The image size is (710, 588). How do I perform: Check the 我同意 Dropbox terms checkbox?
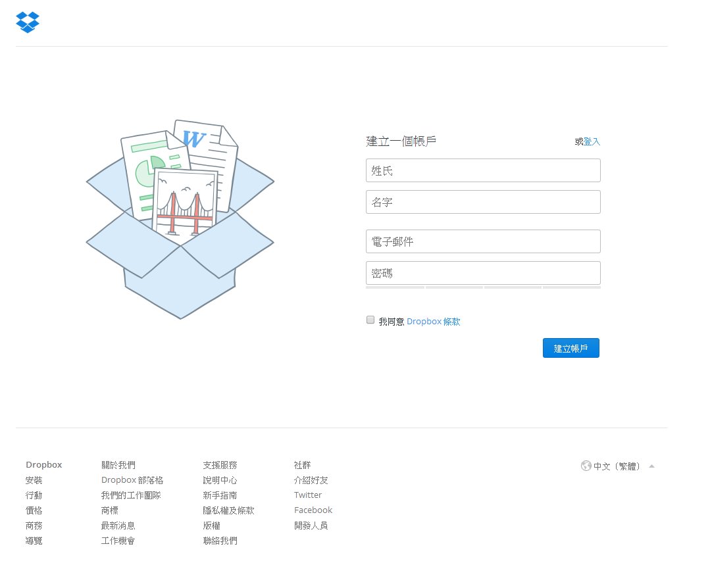[x=370, y=320]
